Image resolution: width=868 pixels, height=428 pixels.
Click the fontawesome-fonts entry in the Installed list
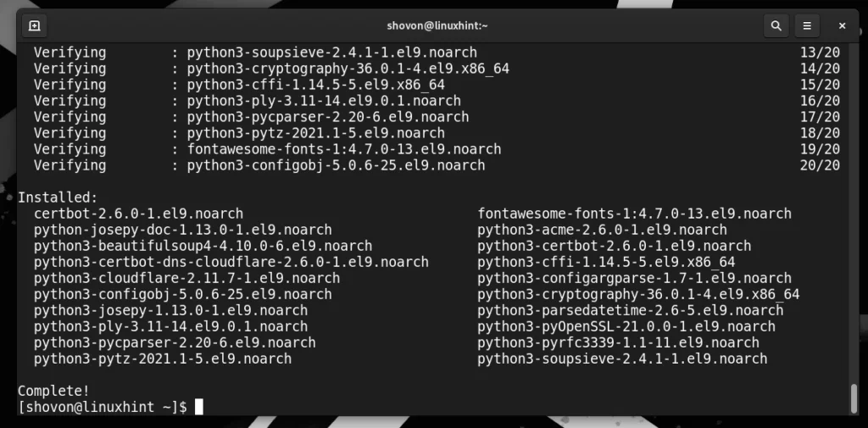pos(634,214)
